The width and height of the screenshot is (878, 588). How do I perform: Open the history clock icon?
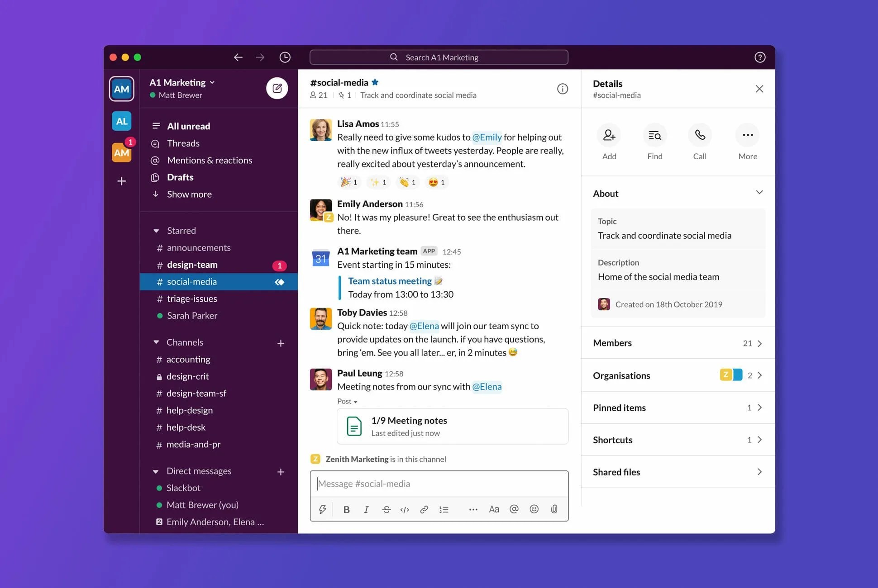pyautogui.click(x=285, y=57)
